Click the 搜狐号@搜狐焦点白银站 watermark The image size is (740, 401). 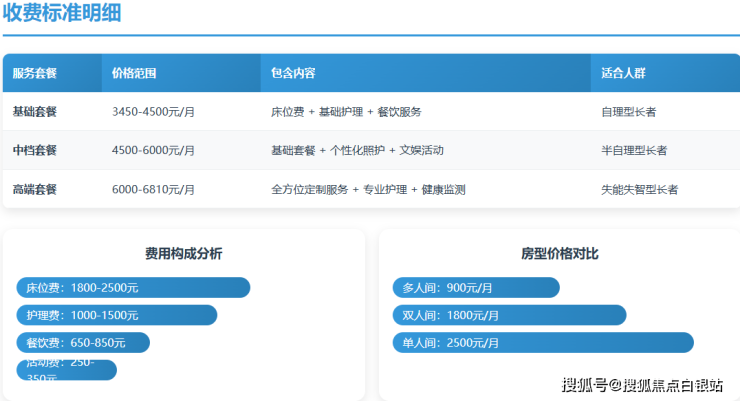(642, 384)
